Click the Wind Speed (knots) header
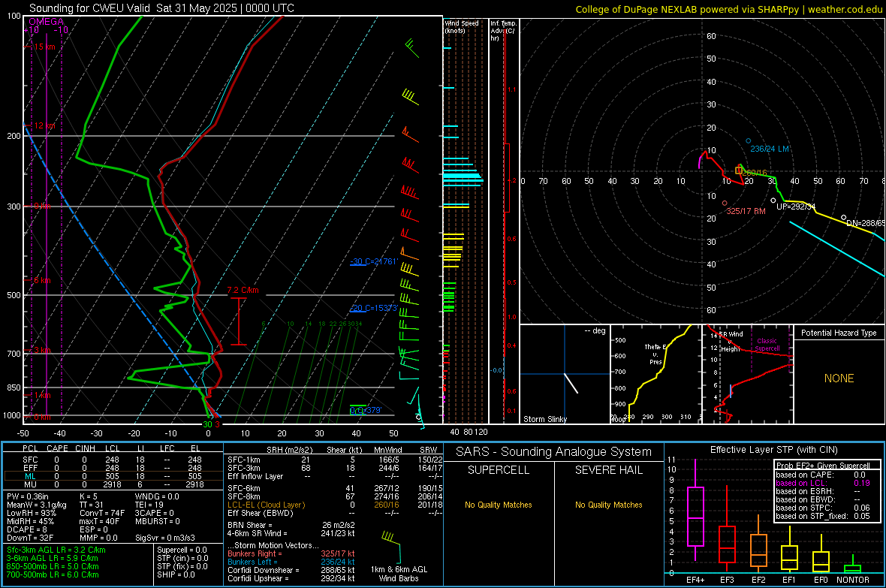Image resolution: width=886 pixels, height=588 pixels. [462, 26]
